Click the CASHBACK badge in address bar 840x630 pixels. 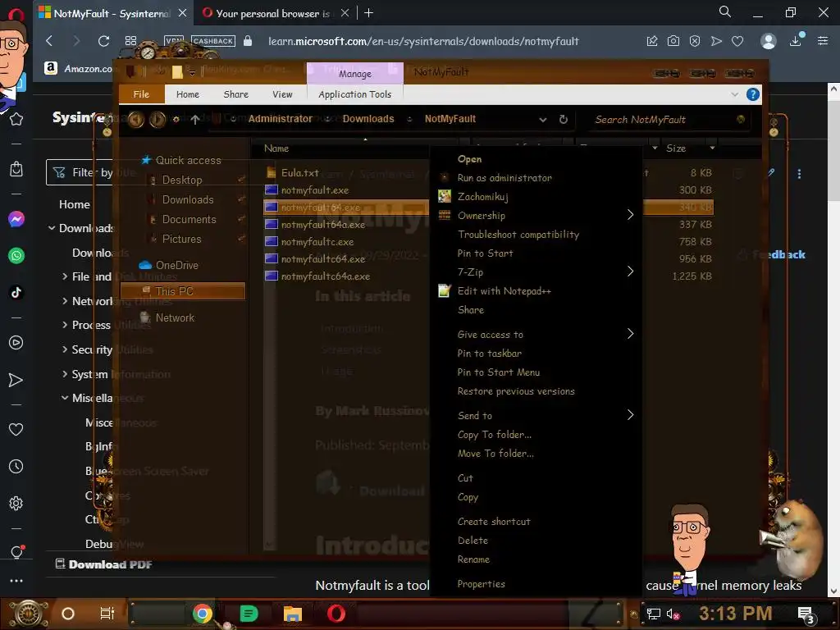point(213,41)
